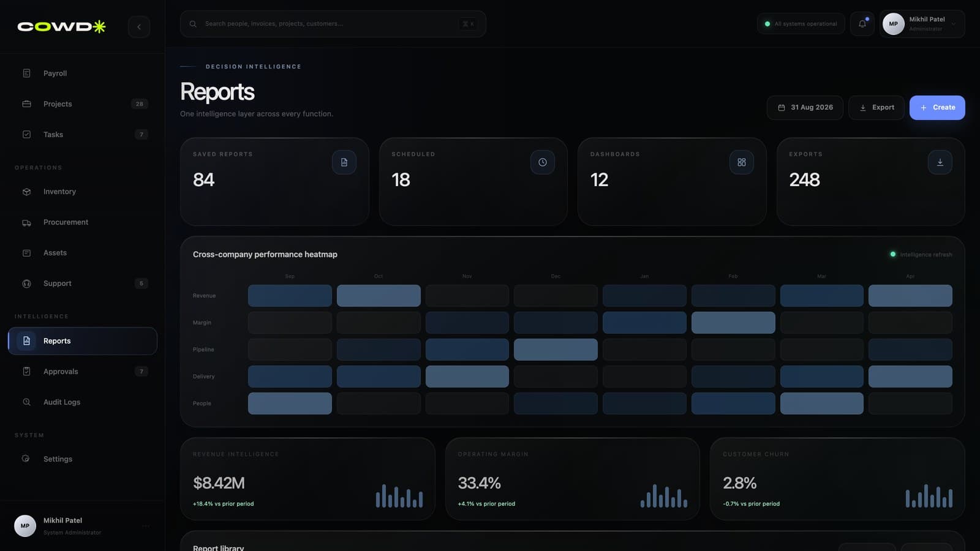The height and width of the screenshot is (551, 980).
Task: Click the Procurement truck icon
Action: (26, 222)
